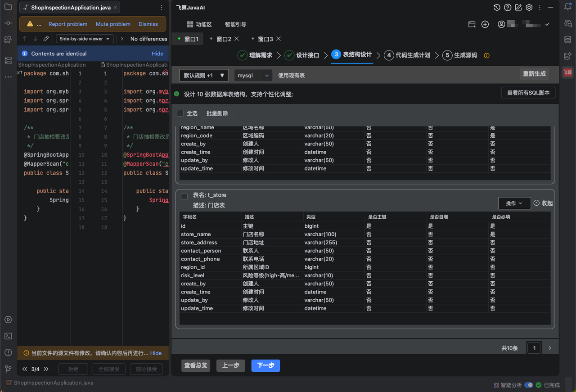Check the 全选 checkbox

coord(180,113)
